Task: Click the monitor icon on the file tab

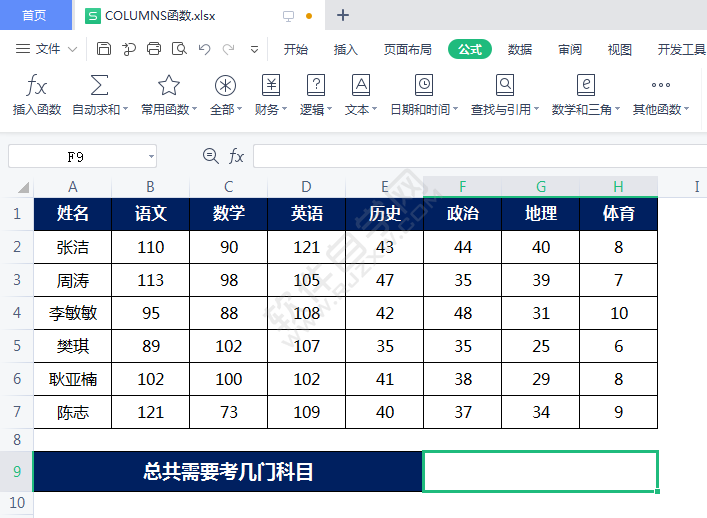Action: [x=288, y=16]
